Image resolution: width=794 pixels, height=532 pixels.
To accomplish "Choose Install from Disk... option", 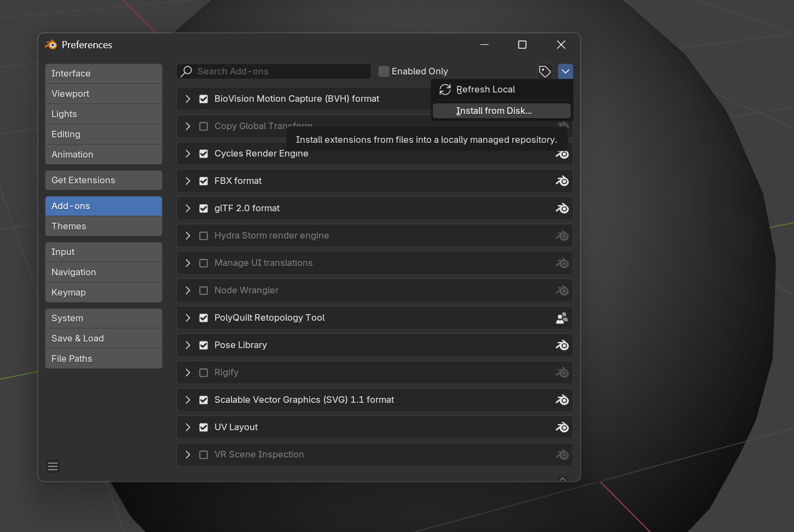I will (502, 111).
